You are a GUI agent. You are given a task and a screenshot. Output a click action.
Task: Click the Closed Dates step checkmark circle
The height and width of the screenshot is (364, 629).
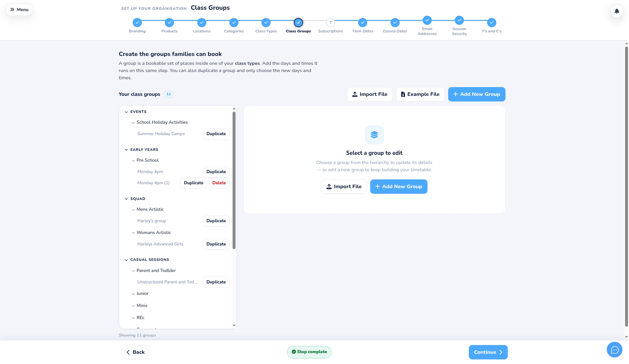[x=395, y=23]
